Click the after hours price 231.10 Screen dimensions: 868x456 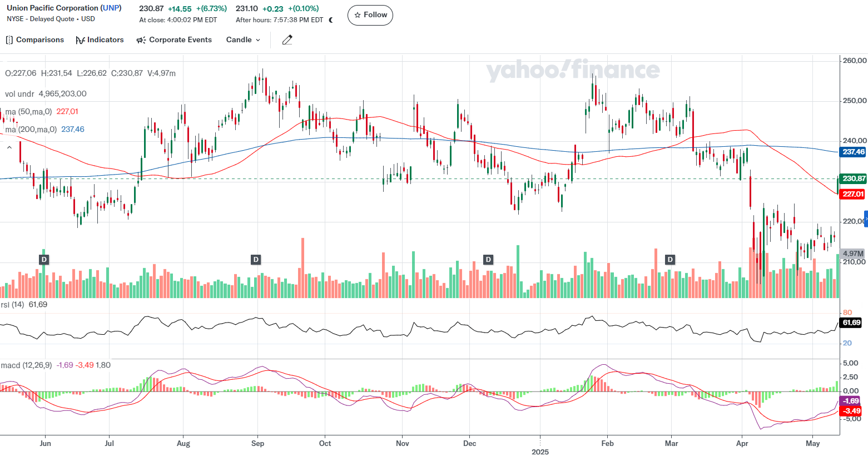(247, 8)
